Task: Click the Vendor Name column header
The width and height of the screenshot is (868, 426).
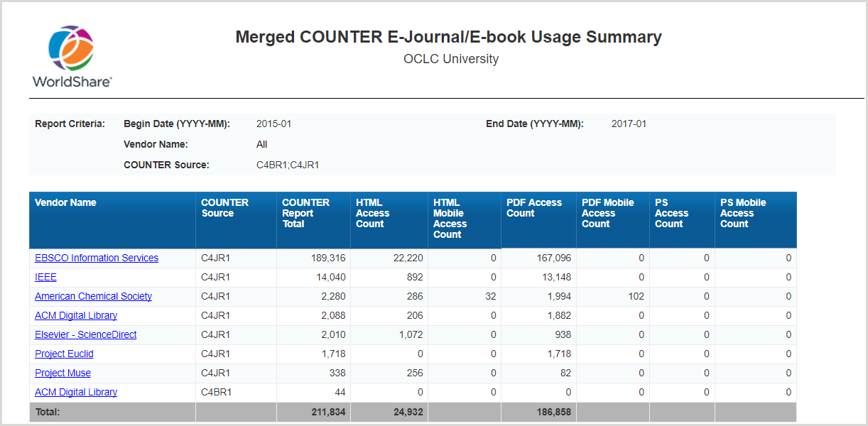Action: click(x=112, y=219)
